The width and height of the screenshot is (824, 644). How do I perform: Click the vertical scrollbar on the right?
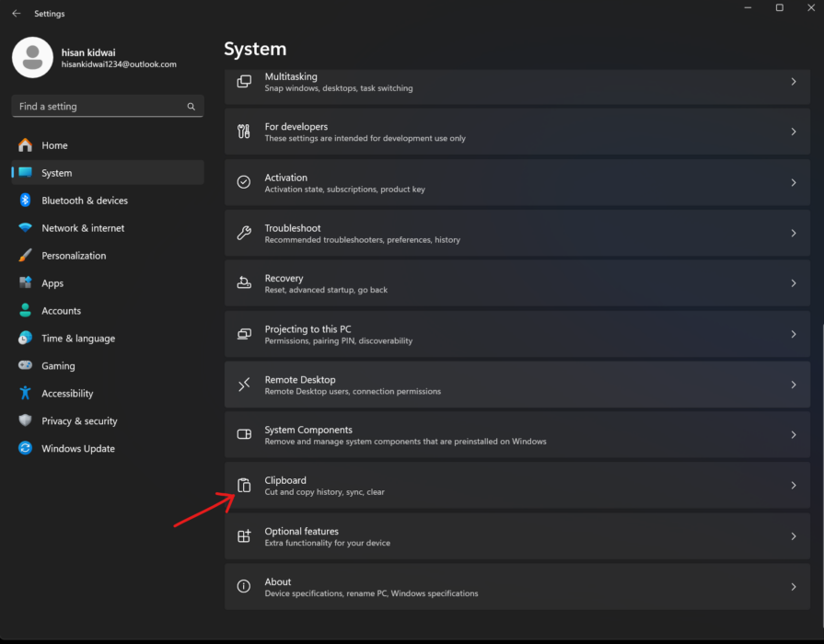click(818, 322)
